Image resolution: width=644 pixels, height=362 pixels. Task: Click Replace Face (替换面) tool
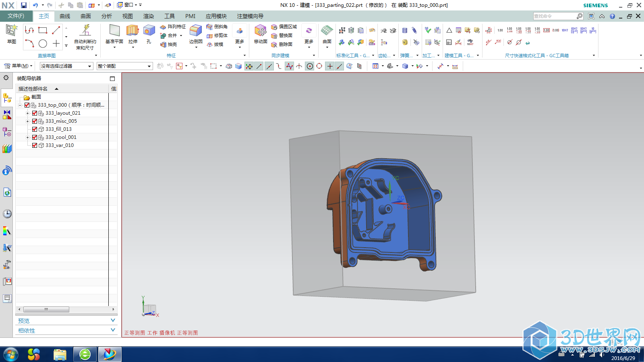(x=282, y=35)
